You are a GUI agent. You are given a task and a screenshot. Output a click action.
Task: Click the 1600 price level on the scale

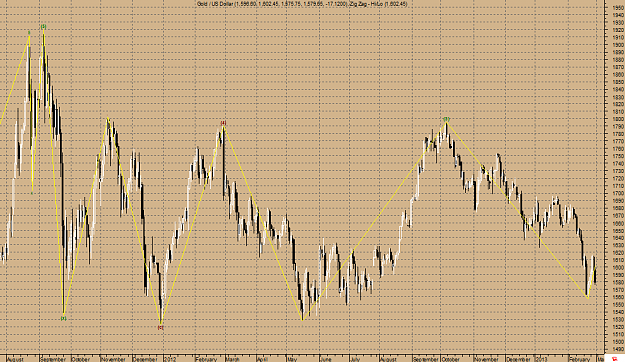618,268
